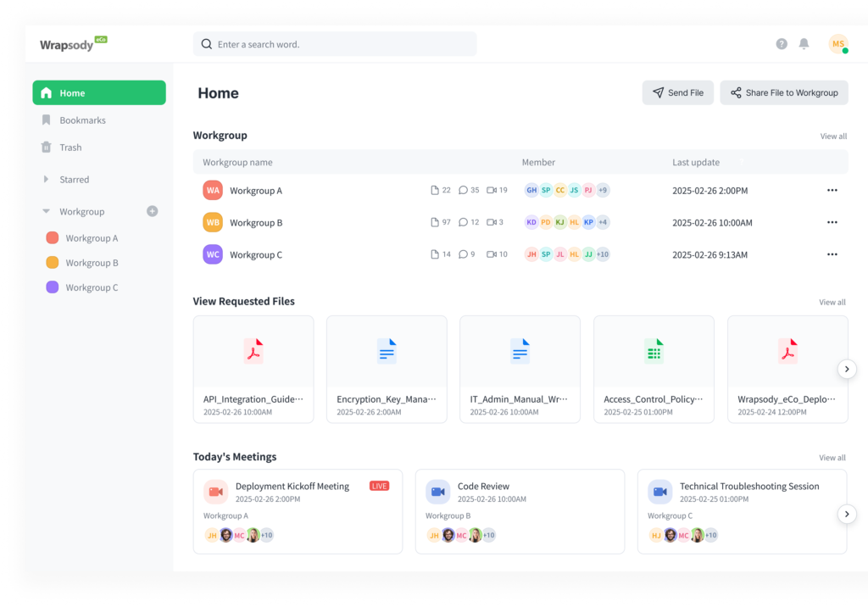Sort by Last update column header

click(696, 162)
